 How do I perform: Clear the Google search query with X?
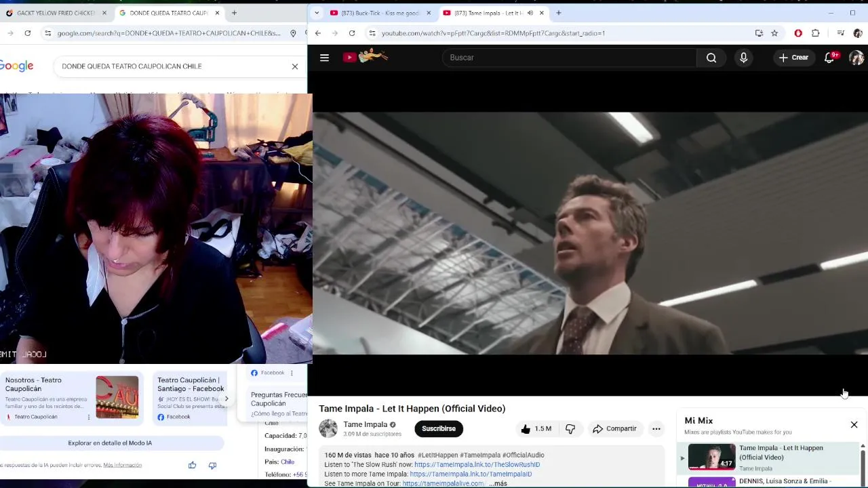[295, 66]
